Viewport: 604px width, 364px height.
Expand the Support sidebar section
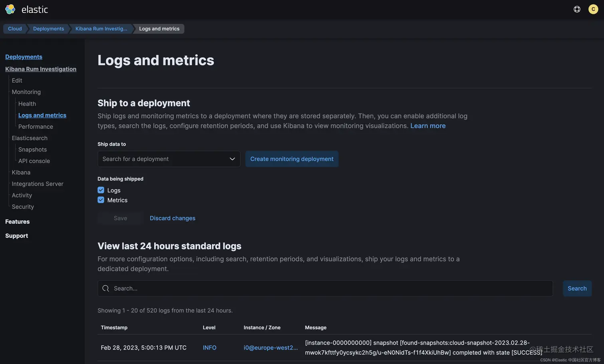17,236
